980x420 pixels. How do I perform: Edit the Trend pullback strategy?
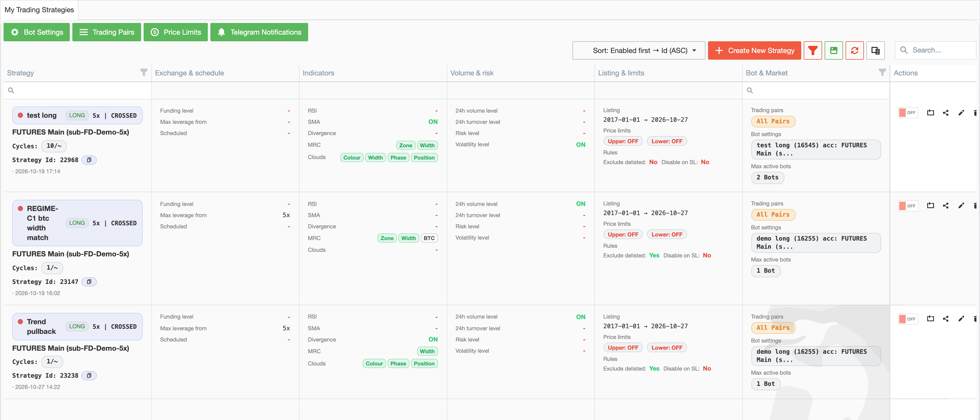tap(961, 319)
